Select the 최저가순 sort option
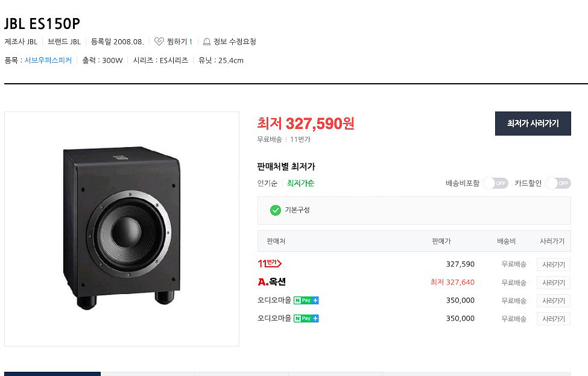 (300, 183)
